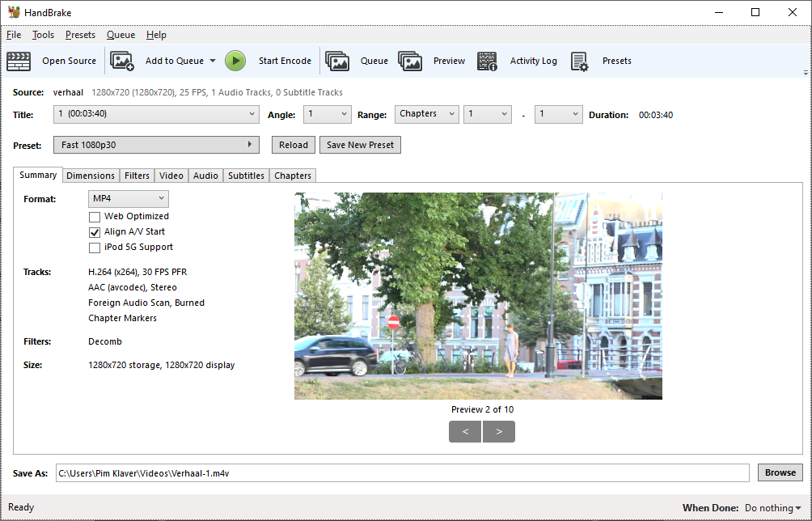Click the Add to Queue picture icon
Image resolution: width=812 pixels, height=521 pixels.
coord(122,61)
